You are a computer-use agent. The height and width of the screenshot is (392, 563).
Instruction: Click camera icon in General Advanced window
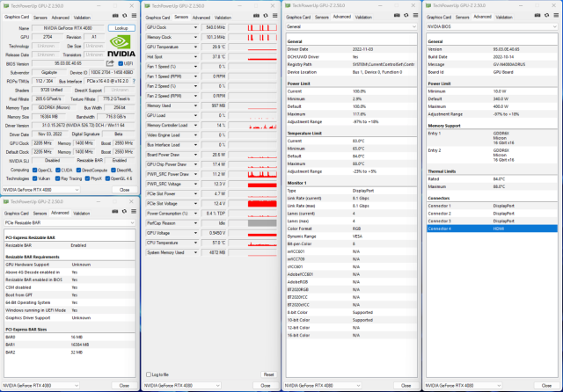tap(397, 16)
